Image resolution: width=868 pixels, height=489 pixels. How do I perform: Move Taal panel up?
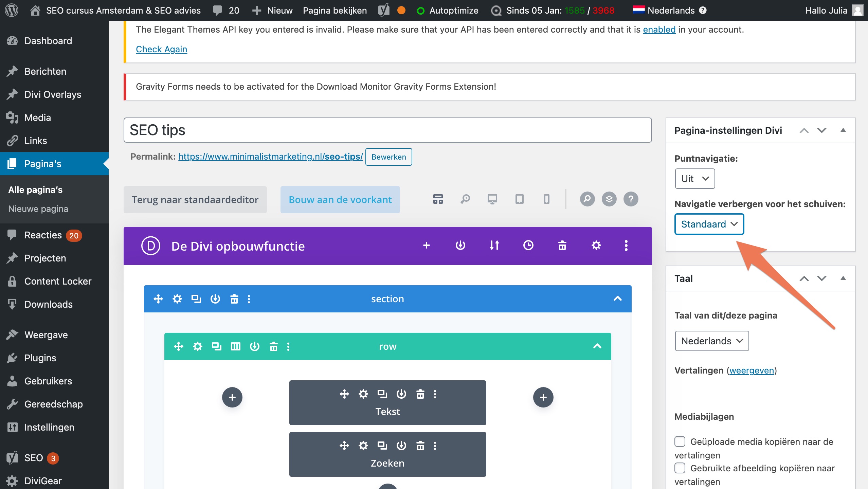click(804, 278)
